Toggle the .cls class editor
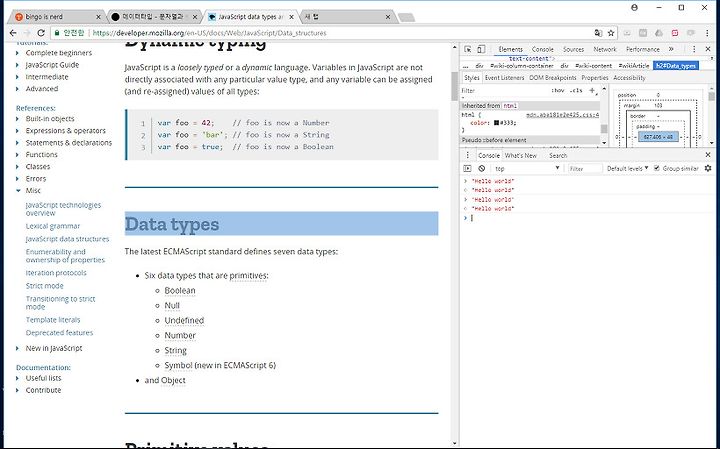The width and height of the screenshot is (720, 449). point(576,90)
